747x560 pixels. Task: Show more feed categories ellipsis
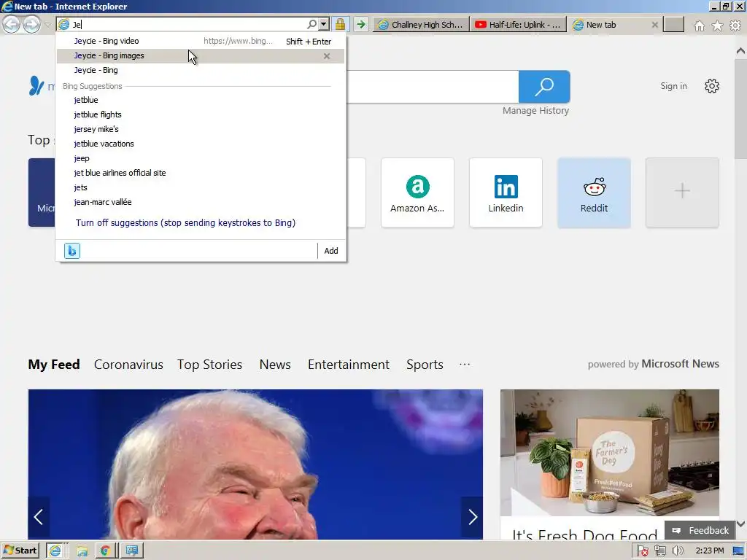tap(465, 365)
